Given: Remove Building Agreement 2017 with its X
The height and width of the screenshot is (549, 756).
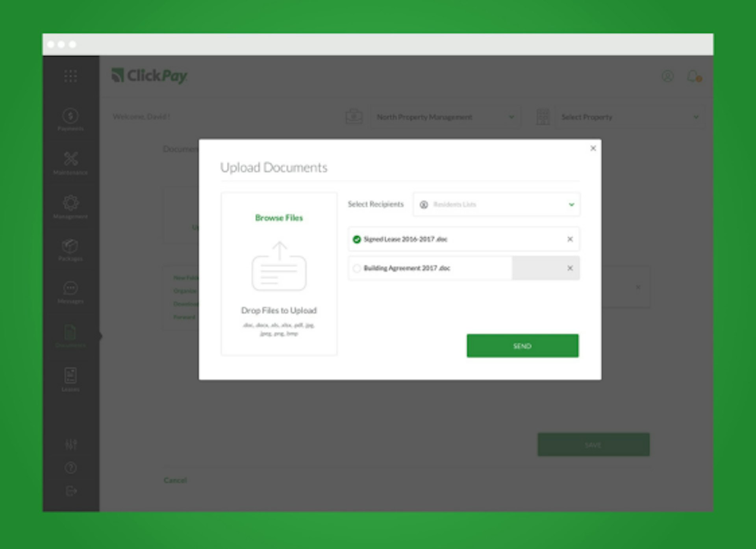Looking at the screenshot, I should point(570,268).
